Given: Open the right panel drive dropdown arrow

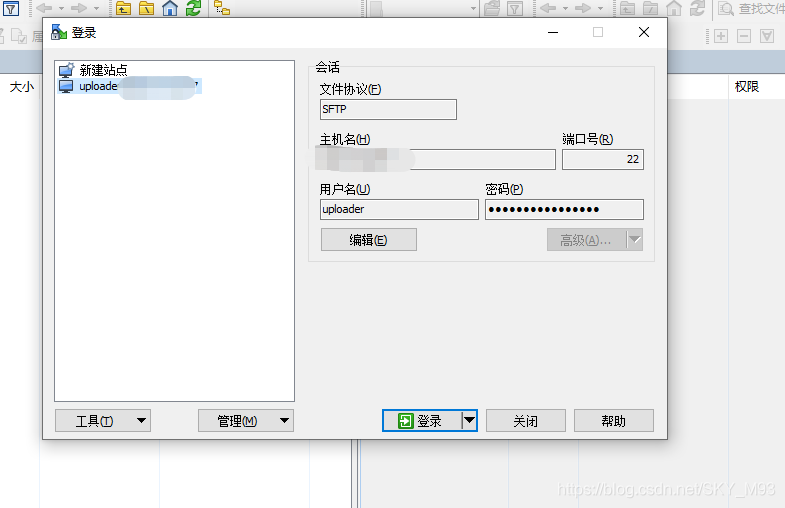Looking at the screenshot, I should click(x=473, y=9).
